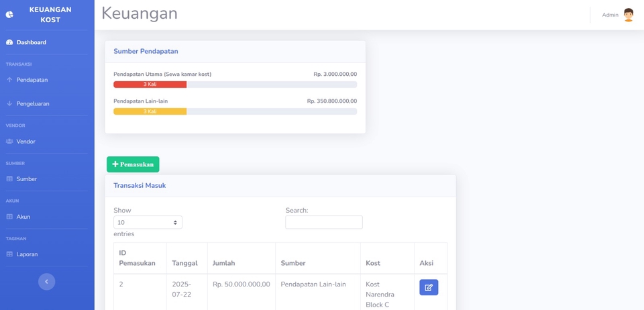
Task: Click the red Pendapatan Utama progress bar
Action: pos(150,85)
